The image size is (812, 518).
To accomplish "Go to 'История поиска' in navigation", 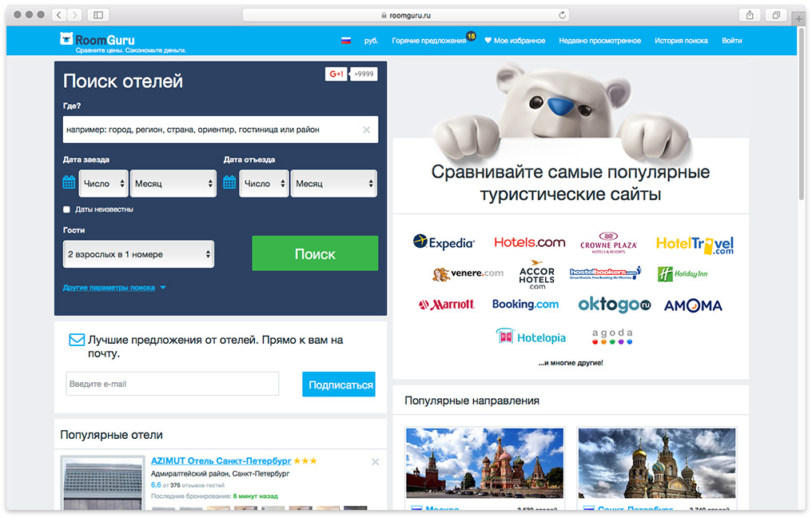I will pyautogui.click(x=680, y=41).
